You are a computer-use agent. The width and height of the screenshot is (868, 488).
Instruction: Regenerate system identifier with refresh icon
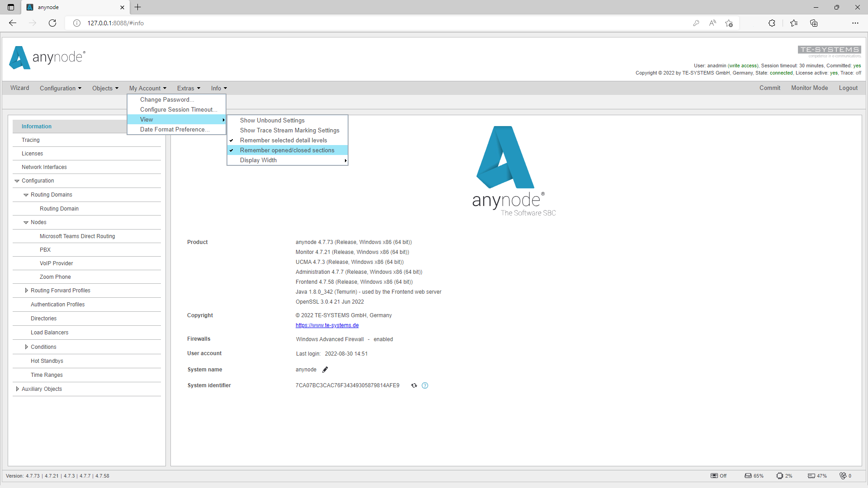tap(414, 385)
